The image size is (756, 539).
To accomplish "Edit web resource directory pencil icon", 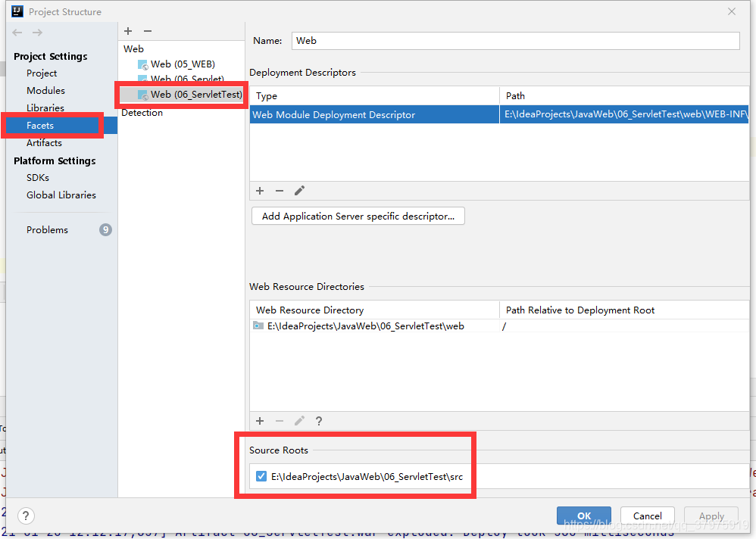I will click(299, 421).
